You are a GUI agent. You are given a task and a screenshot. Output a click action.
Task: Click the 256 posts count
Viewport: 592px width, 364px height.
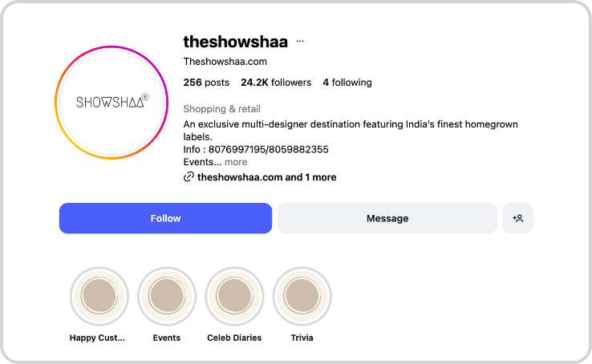point(206,83)
